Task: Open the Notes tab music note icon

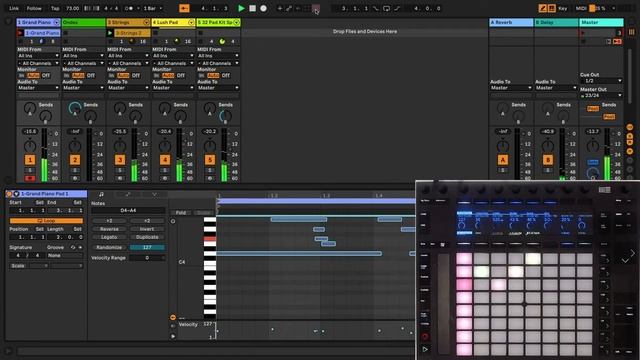Action: (101, 195)
